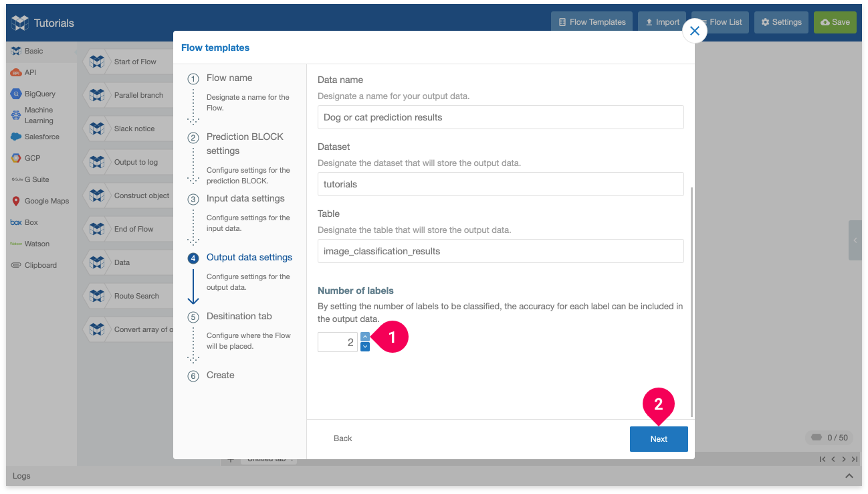Expand the Logs panel chevron
Viewport: 868px width, 494px height.
coord(849,476)
